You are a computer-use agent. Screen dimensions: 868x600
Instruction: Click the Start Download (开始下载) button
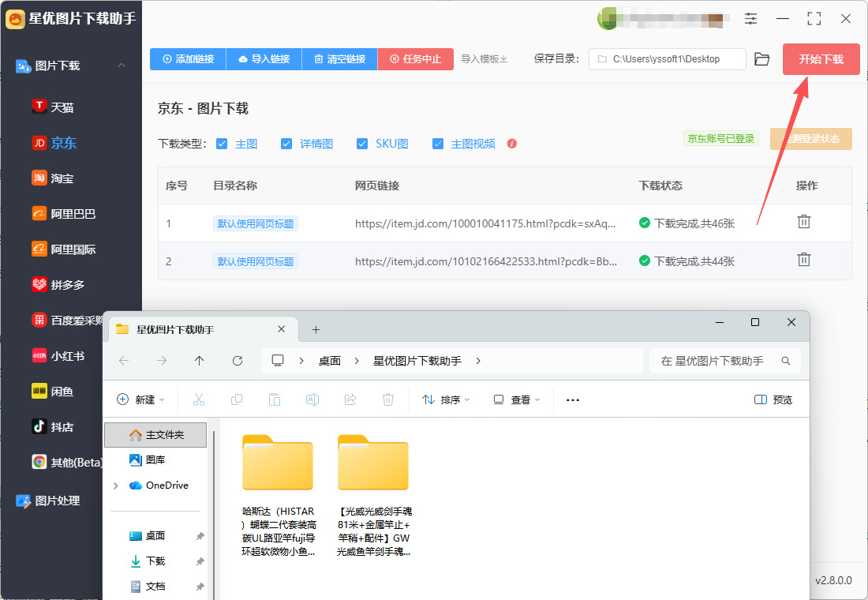[821, 58]
